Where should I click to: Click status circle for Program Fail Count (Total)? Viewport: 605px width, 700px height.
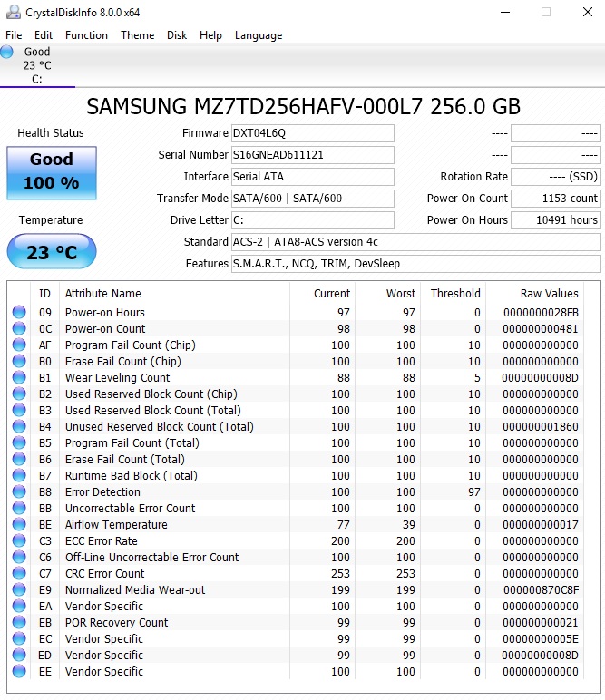(19, 442)
